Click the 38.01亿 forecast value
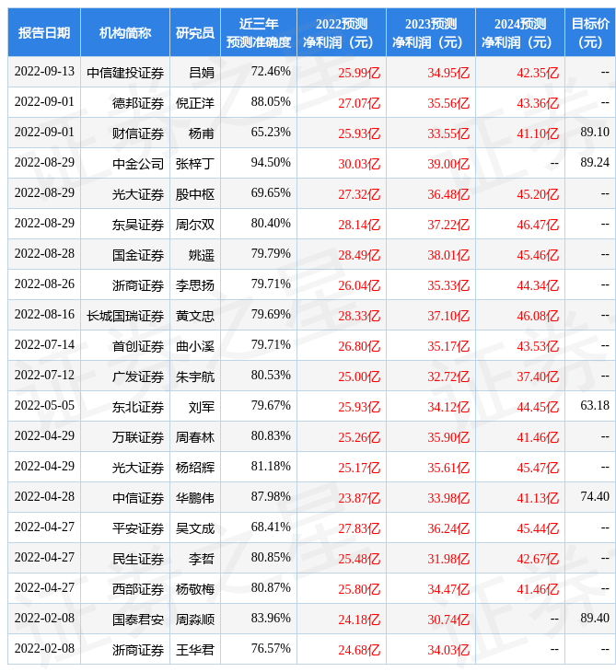The width and height of the screenshot is (616, 672). 448,255
